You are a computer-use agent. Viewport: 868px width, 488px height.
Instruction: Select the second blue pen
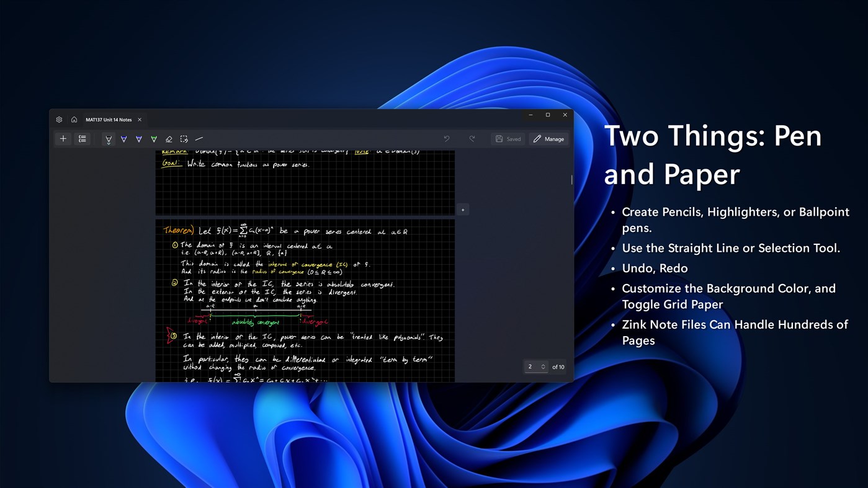pos(139,138)
